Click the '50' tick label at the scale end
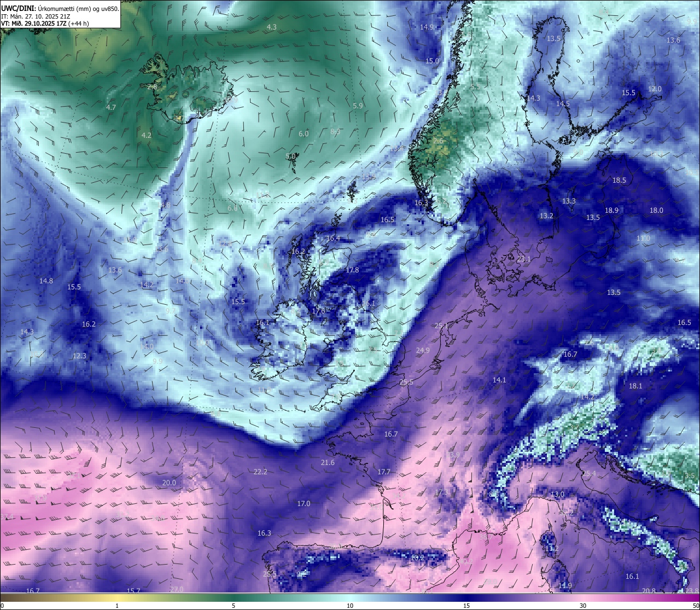 click(695, 606)
